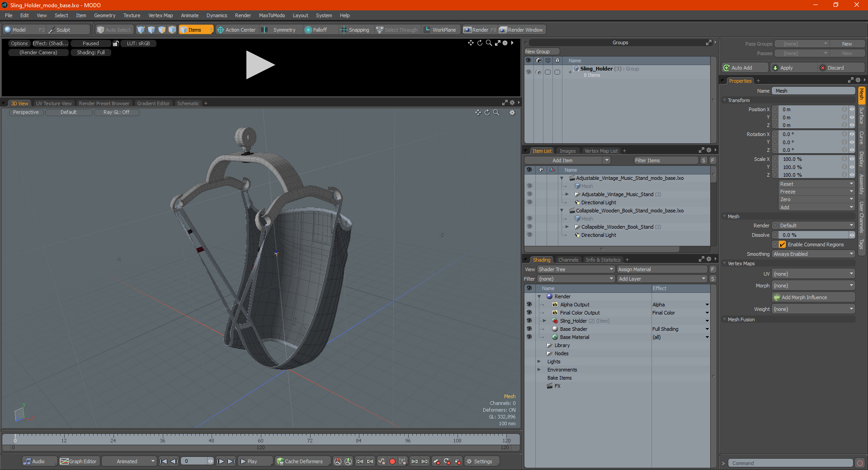868x470 pixels.
Task: Select Polygons selection mode icon
Action: [x=162, y=30]
